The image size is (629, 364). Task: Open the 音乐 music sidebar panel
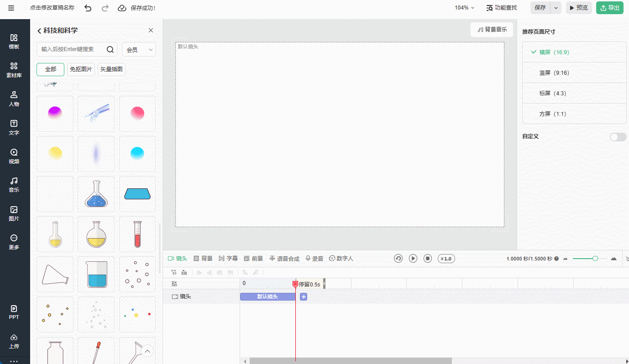point(14,185)
